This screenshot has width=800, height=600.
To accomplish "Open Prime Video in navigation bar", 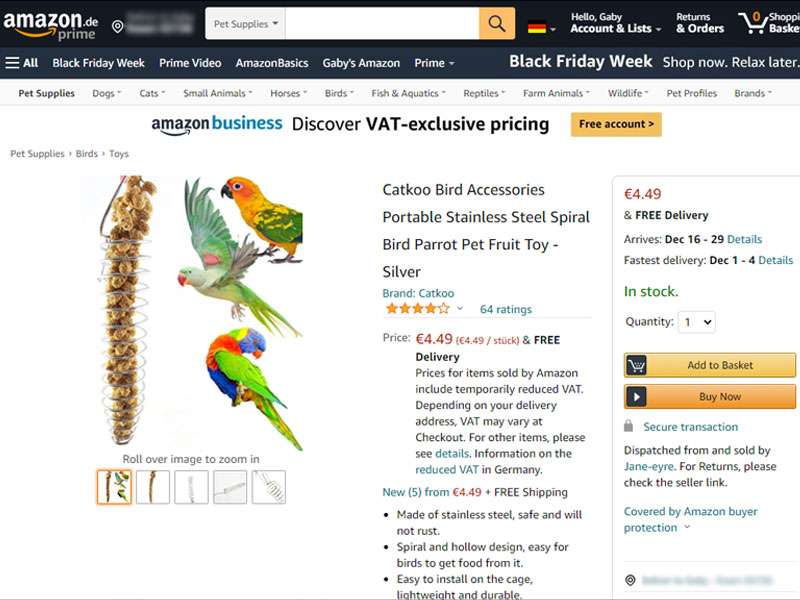I will tap(190, 63).
